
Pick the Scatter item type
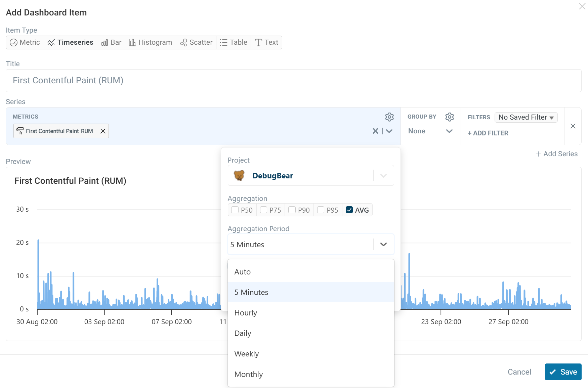(x=196, y=42)
